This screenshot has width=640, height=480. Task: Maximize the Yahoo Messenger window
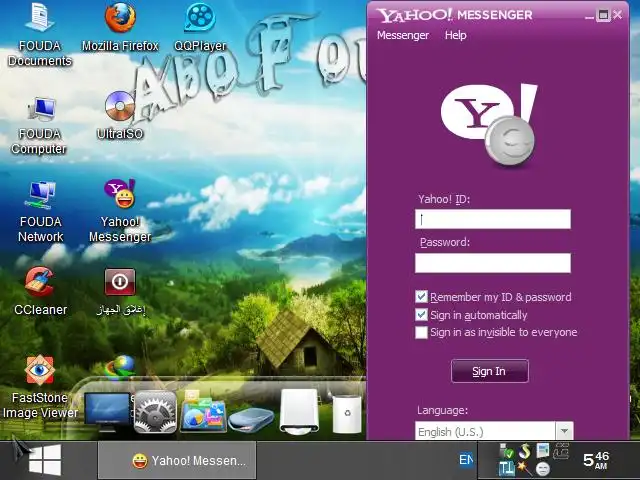coord(603,15)
